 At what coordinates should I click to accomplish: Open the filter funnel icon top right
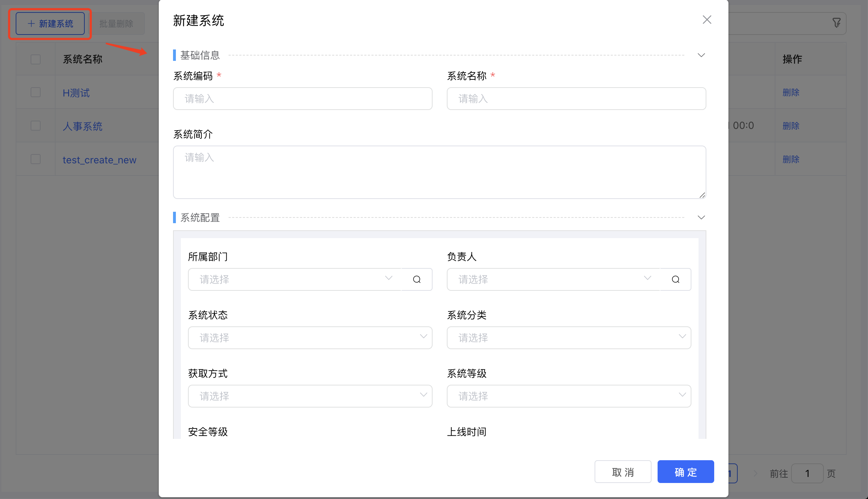click(836, 23)
